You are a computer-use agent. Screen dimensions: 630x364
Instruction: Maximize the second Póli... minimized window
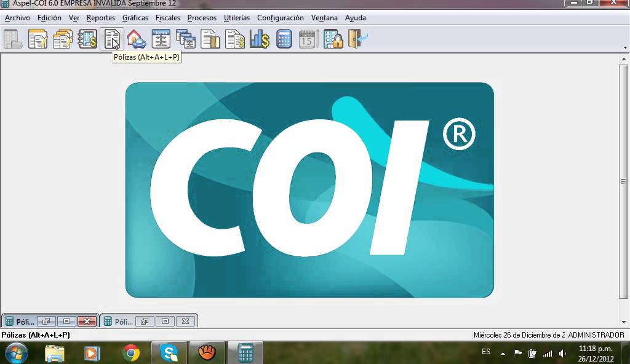pyautogui.click(x=165, y=321)
